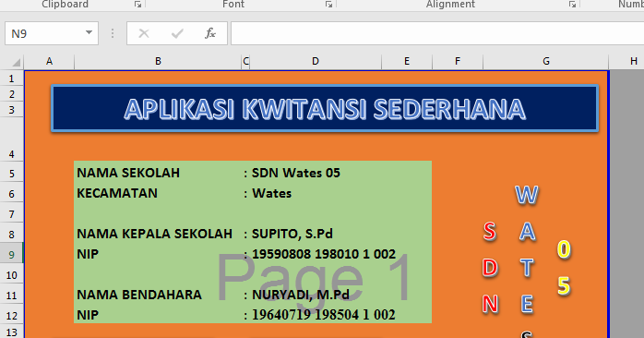Select column F header
The image size is (644, 338).
458,61
